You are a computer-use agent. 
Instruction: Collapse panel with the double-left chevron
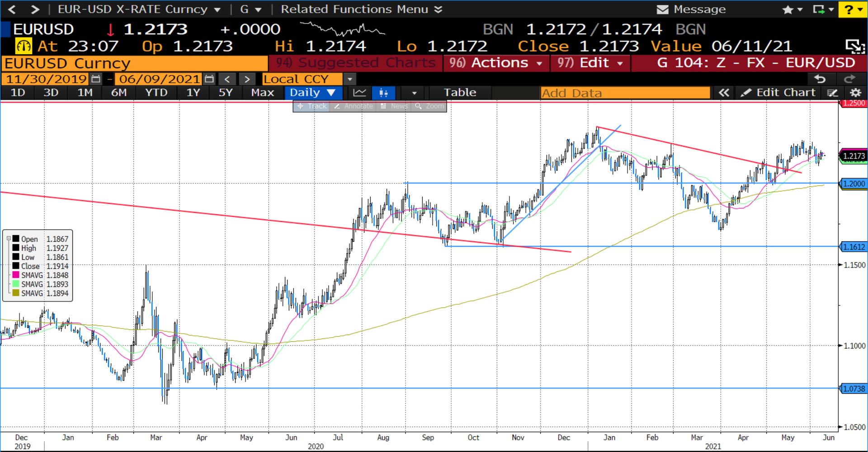click(724, 93)
